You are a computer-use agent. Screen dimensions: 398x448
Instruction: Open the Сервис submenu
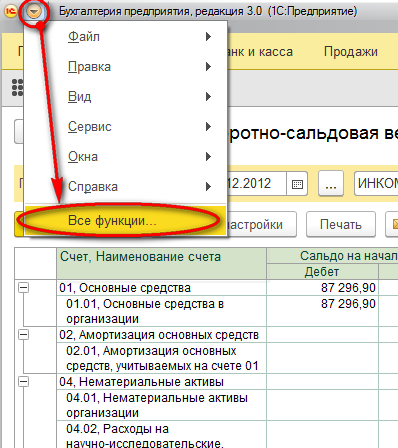click(x=126, y=127)
